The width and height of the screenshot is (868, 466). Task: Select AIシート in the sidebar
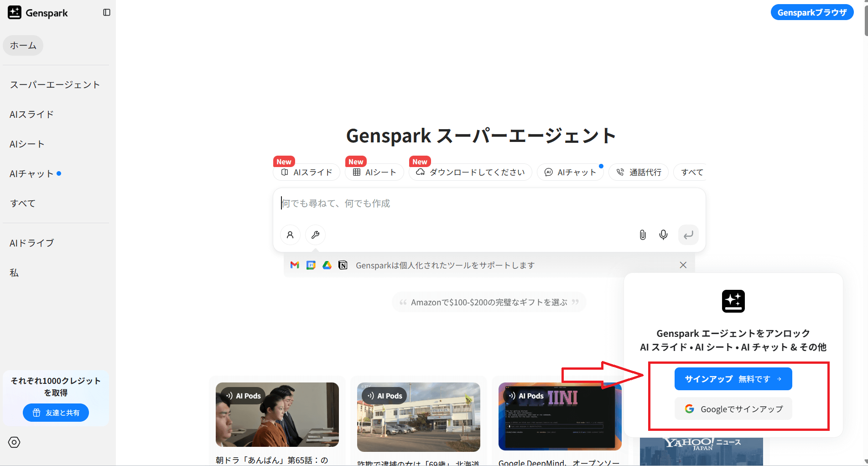coord(27,144)
